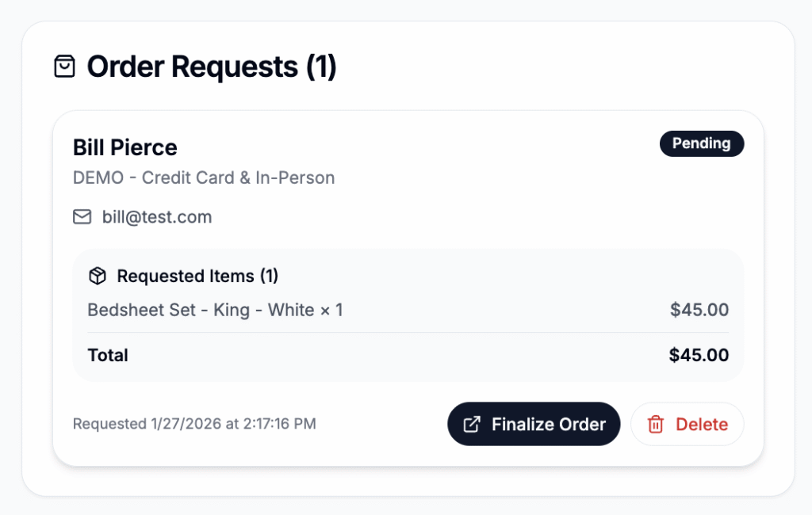Click the Pending status badge
This screenshot has width=812, height=515.
tap(701, 143)
